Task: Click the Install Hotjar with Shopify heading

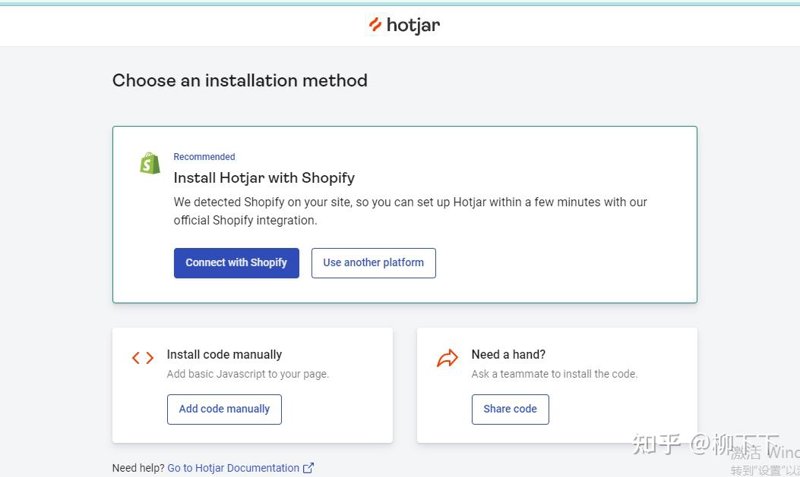Action: pos(264,178)
